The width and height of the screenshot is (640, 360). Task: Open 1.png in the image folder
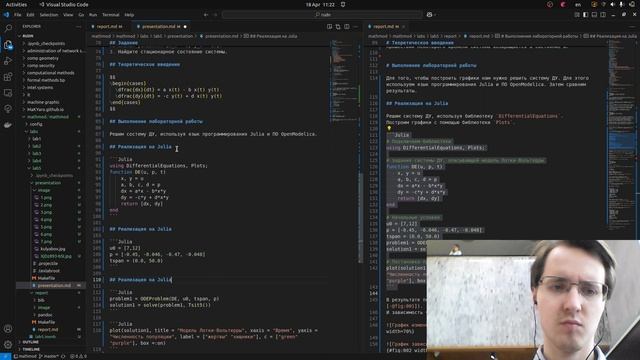click(x=46, y=198)
